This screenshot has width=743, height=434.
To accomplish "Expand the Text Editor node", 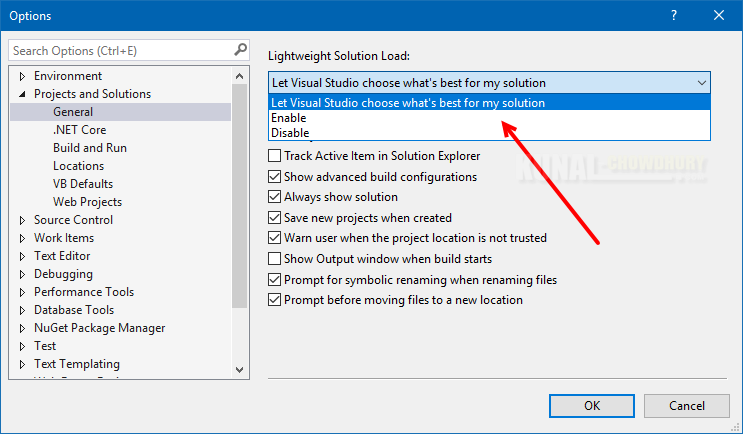I will [x=23, y=256].
